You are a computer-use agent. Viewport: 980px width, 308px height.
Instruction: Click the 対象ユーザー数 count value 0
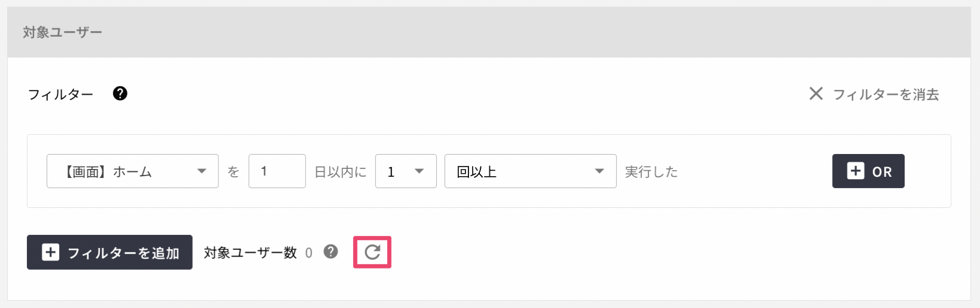[x=309, y=253]
